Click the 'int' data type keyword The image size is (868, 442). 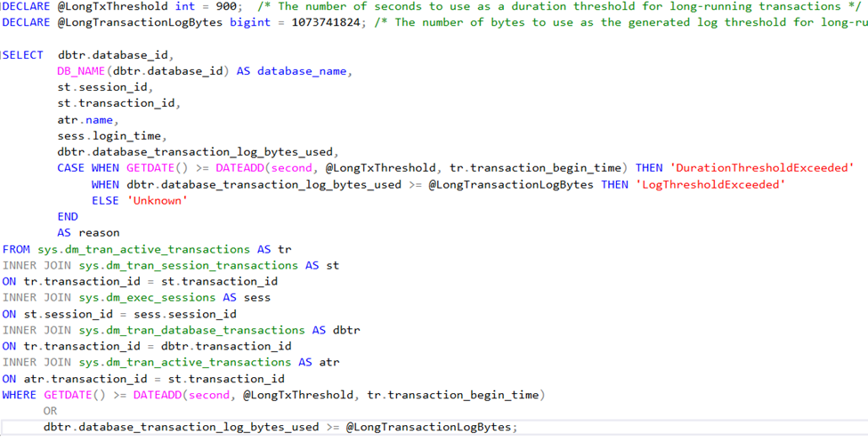[185, 6]
